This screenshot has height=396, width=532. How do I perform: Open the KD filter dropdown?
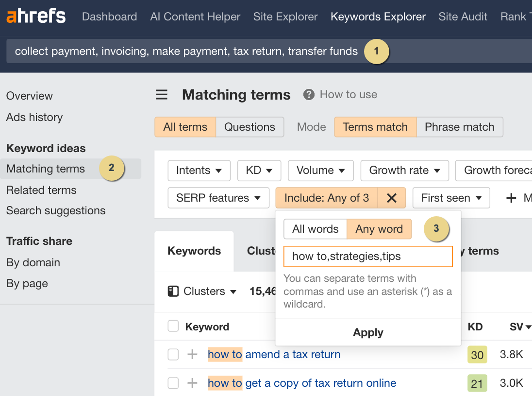[x=259, y=170]
